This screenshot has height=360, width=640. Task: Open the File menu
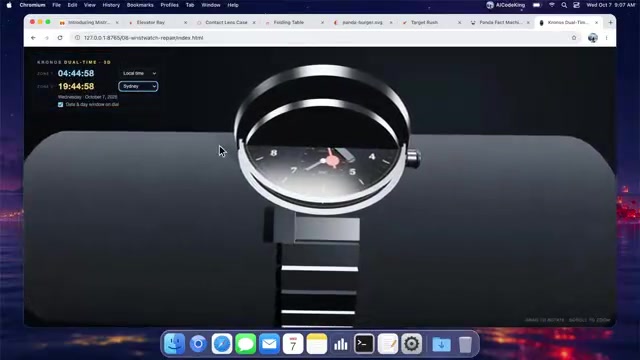click(56, 5)
